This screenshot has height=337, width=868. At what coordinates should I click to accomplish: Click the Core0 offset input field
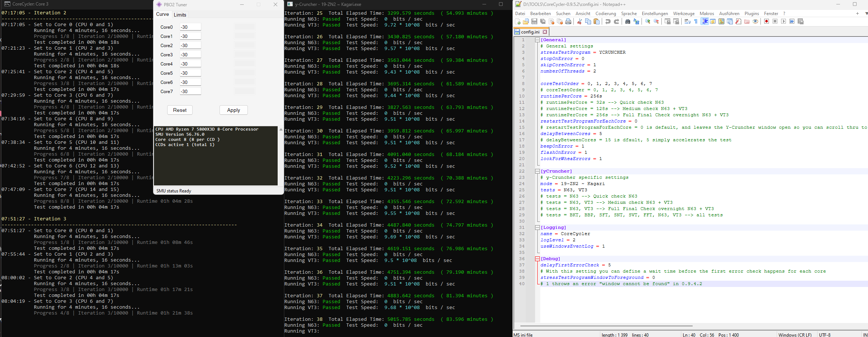(x=190, y=27)
